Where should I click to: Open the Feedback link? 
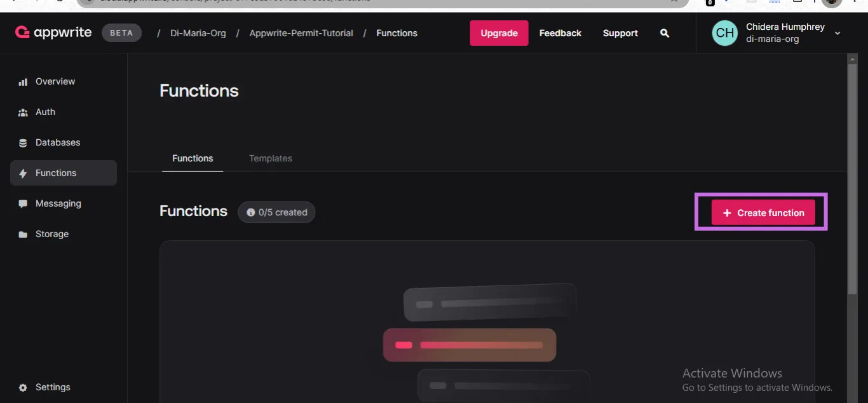click(560, 33)
